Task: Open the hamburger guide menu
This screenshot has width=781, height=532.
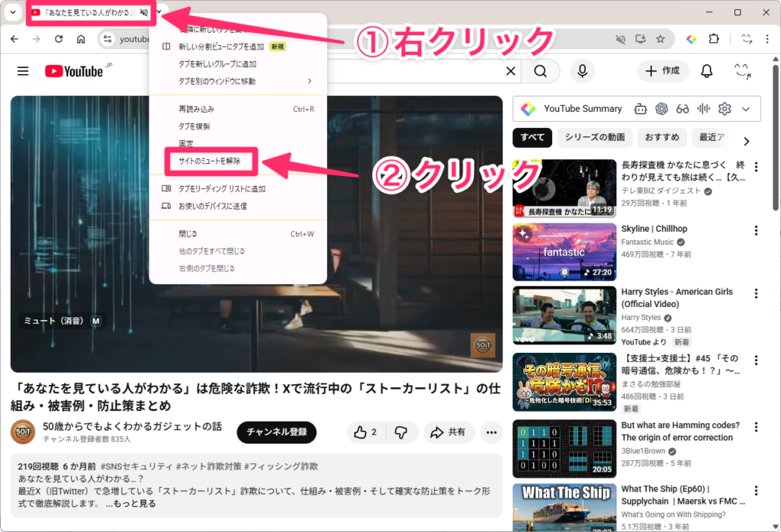Action: pos(23,71)
